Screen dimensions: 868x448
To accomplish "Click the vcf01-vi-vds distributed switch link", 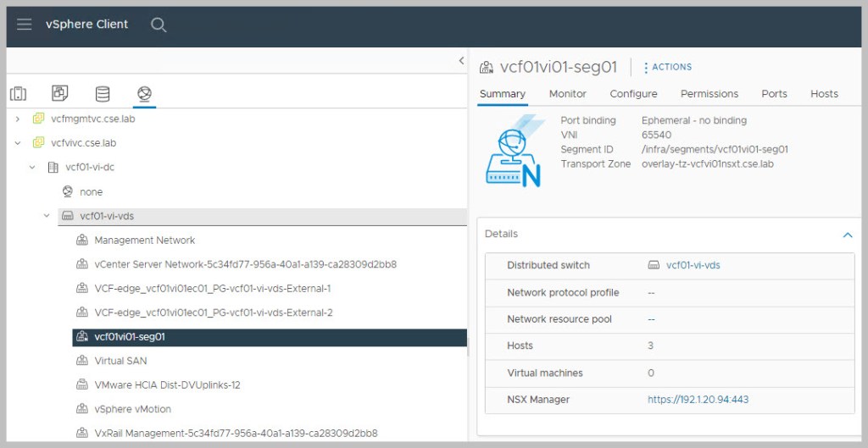I will (693, 265).
